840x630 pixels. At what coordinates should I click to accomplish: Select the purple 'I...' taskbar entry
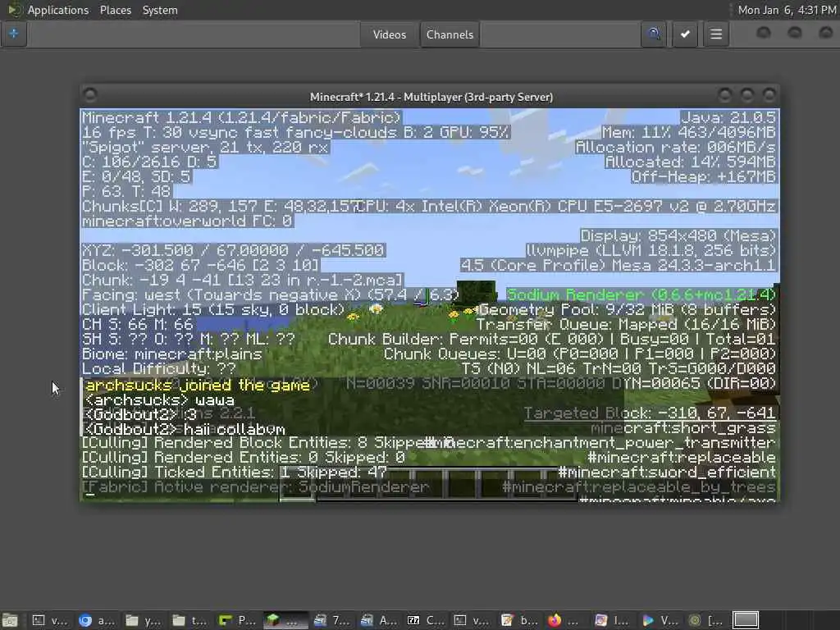612,620
